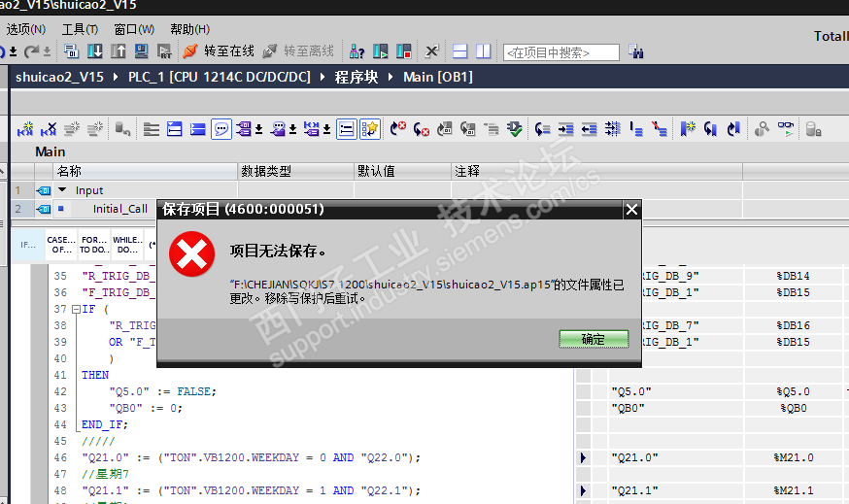Viewport: 849px width, 504px height.
Task: Toggle the network comments list icon
Action: (347, 129)
